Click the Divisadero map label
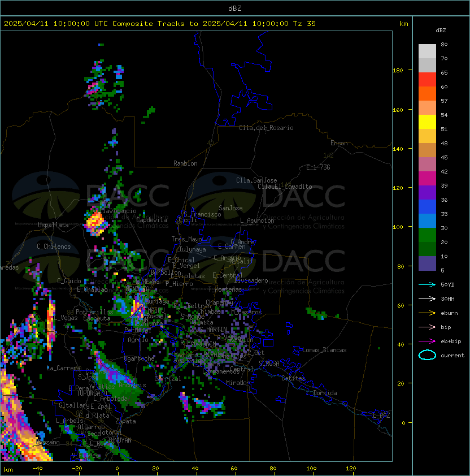 [x=251, y=280]
